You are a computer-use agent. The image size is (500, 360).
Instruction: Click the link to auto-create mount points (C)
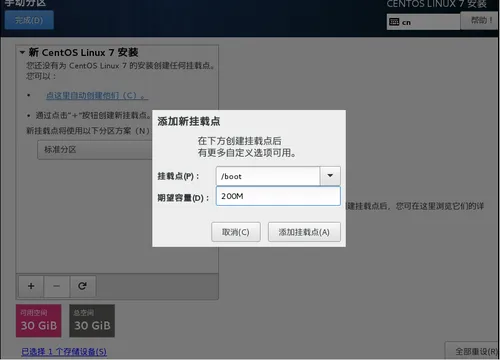tap(97, 96)
